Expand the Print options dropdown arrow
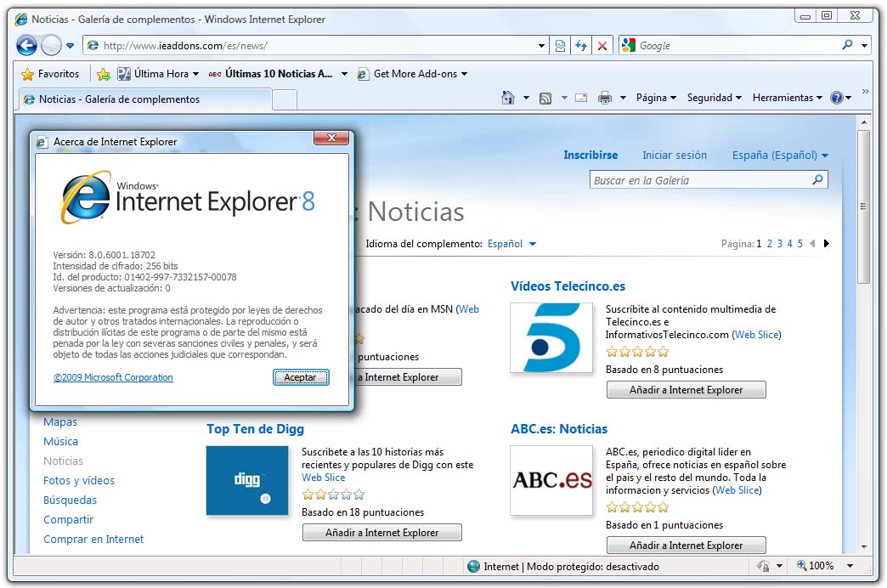Viewport: 887px width, 588px height. [623, 98]
